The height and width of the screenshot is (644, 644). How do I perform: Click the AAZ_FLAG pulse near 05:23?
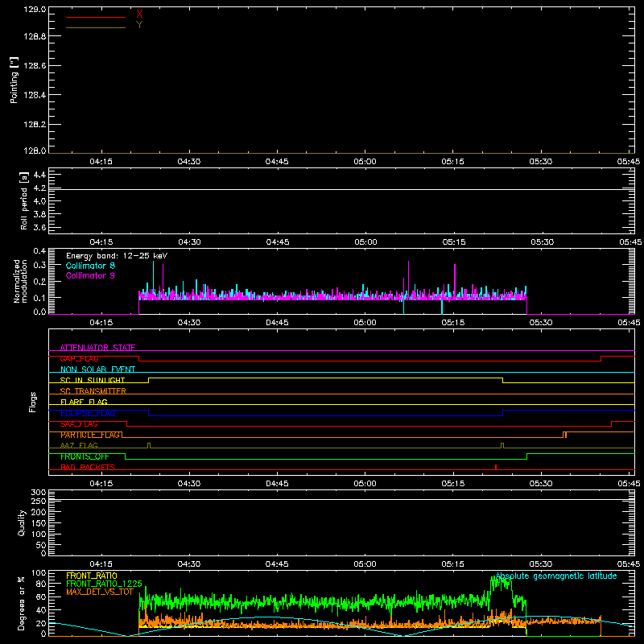[502, 446]
